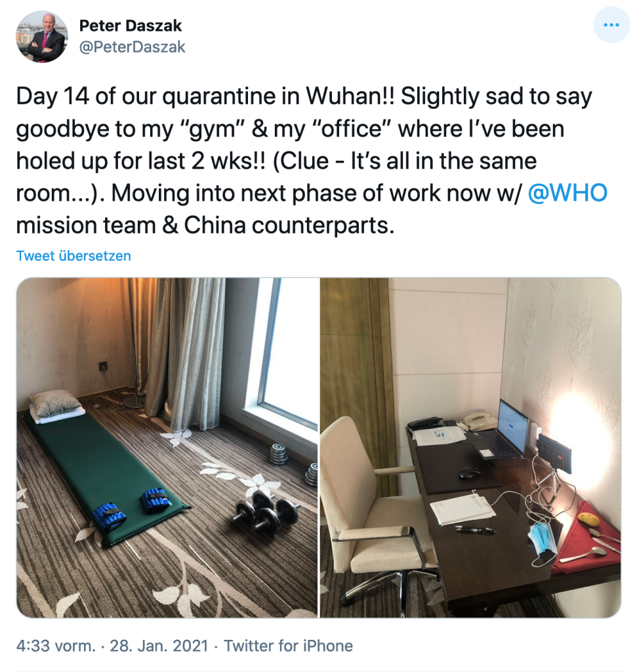Screen dimensions: 637x672
Task: Open Peter Daszak's profile picture
Action: coord(41,37)
